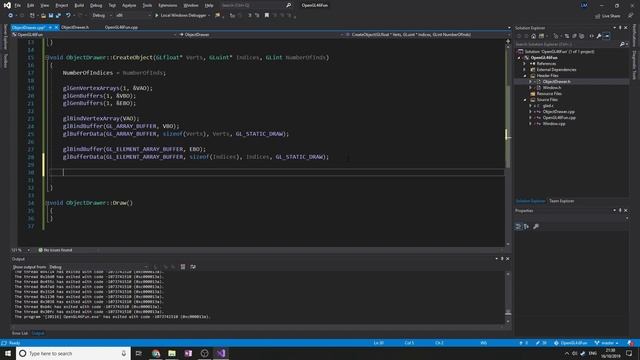
Task: Click the Task View taskbar icon
Action: [139, 353]
